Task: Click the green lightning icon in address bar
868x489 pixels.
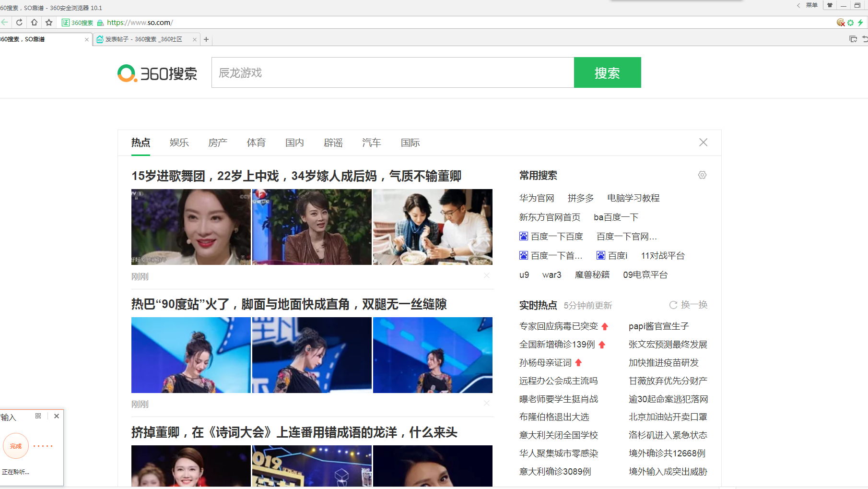Action: pyautogui.click(x=860, y=23)
